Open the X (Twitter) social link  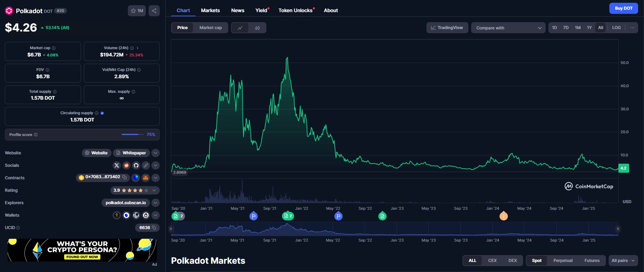click(117, 165)
